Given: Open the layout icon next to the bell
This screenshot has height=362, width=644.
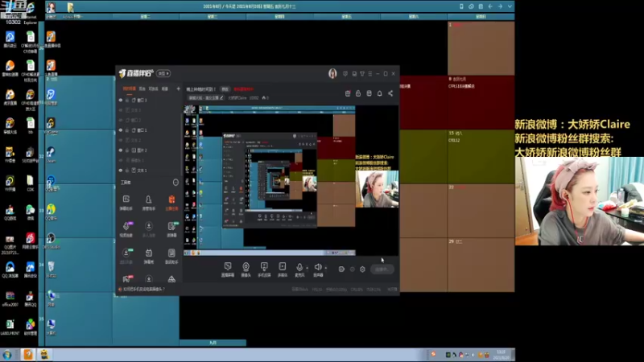Looking at the screenshot, I should point(369,93).
